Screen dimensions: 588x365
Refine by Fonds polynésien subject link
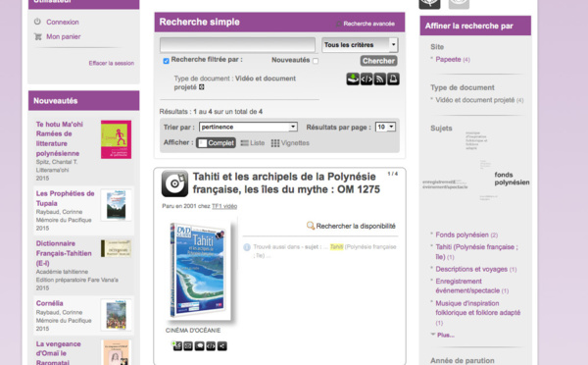[x=462, y=235]
